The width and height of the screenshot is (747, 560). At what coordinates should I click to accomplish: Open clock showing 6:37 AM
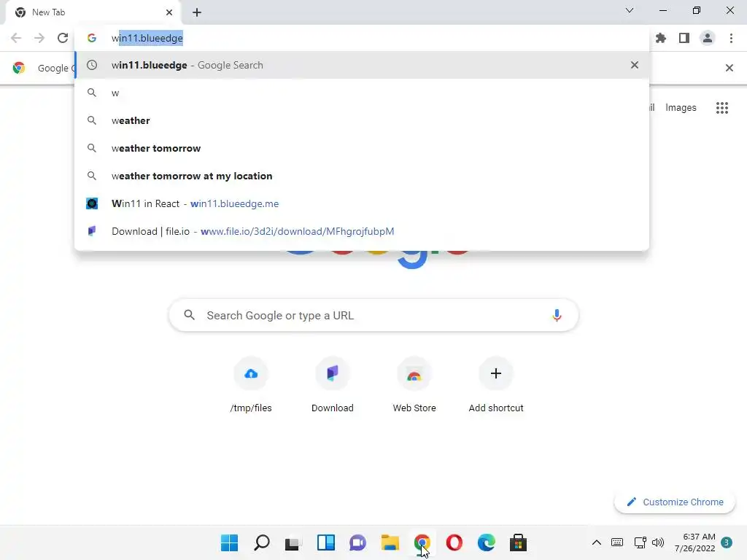695,542
